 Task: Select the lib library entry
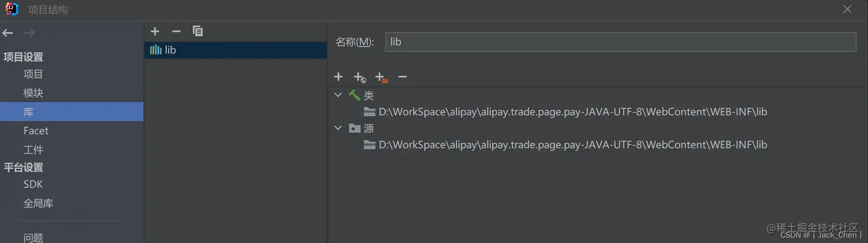click(235, 50)
